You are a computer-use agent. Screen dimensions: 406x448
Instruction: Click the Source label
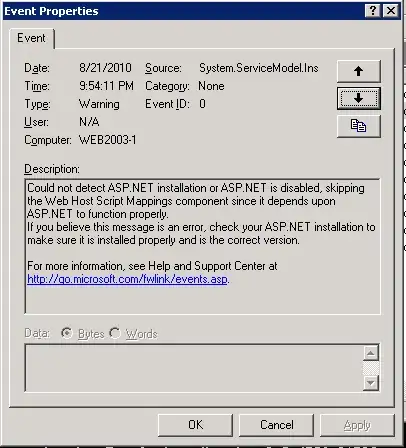coord(163,68)
